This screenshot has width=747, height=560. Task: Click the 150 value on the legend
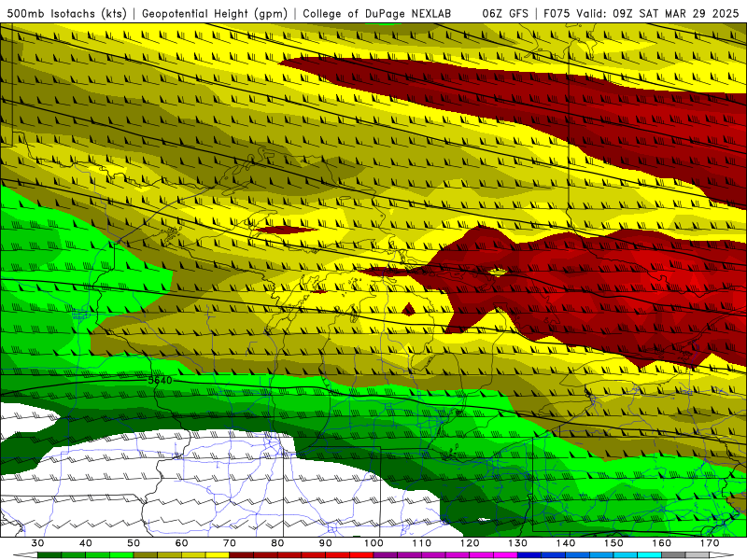(613, 543)
